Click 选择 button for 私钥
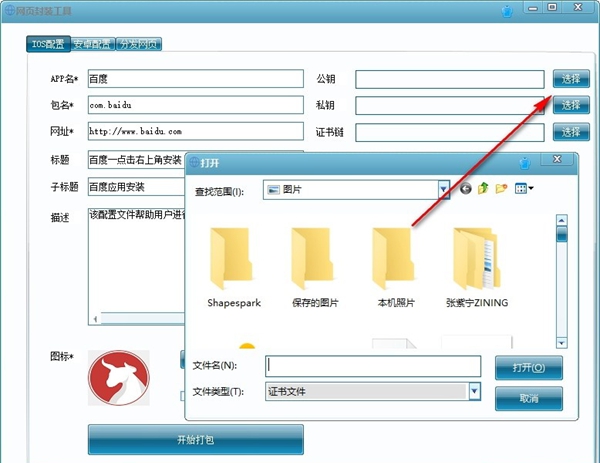 (x=571, y=105)
